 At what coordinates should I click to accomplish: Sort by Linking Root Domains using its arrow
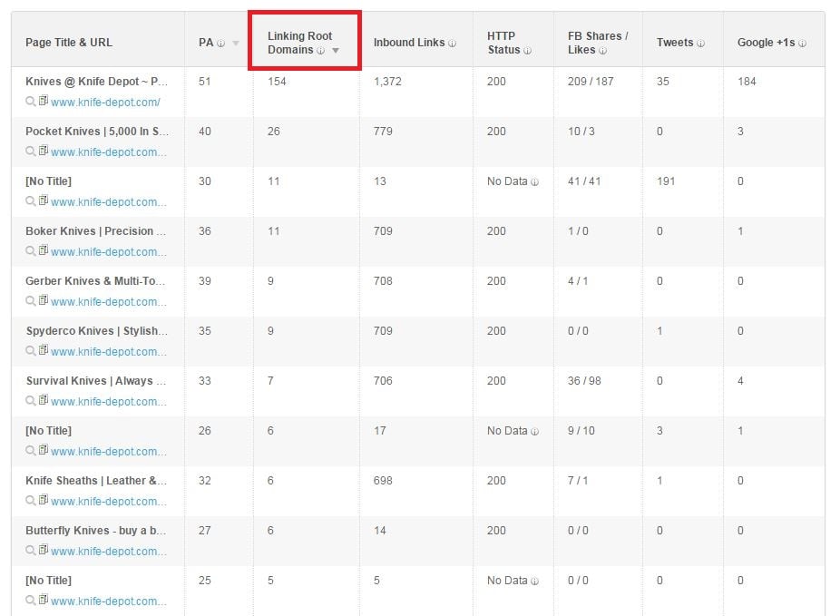[x=336, y=51]
